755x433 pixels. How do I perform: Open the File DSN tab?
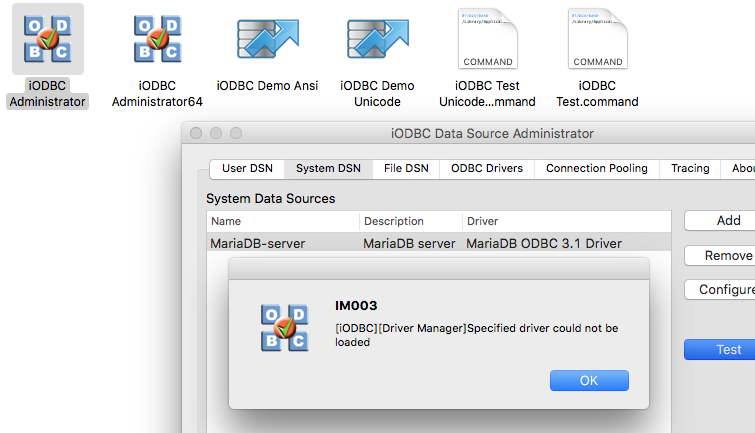[x=406, y=169]
